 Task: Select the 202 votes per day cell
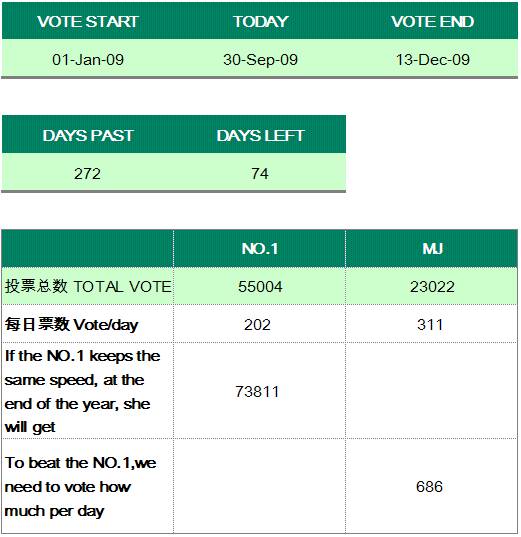(x=260, y=324)
